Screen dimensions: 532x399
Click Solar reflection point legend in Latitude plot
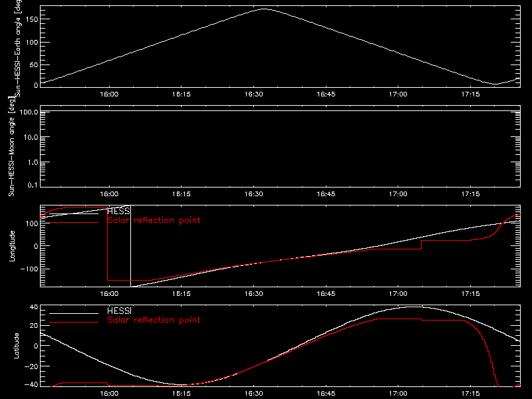click(x=154, y=320)
